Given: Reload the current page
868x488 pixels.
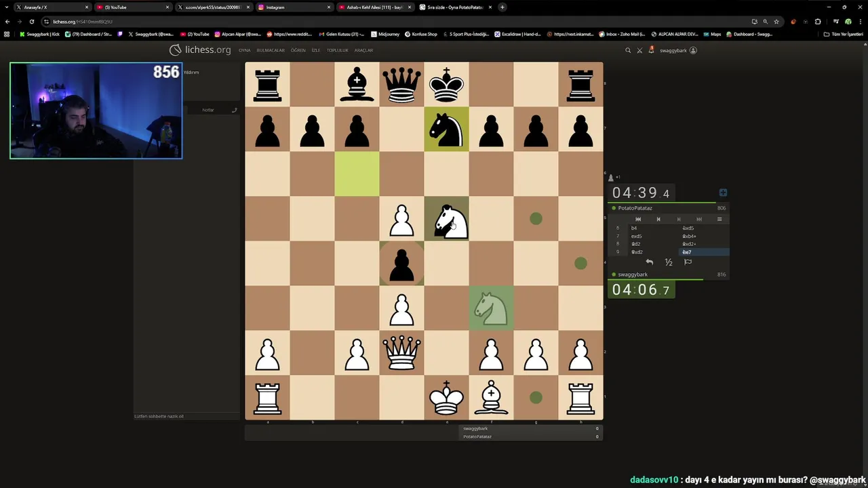Looking at the screenshot, I should point(31,22).
